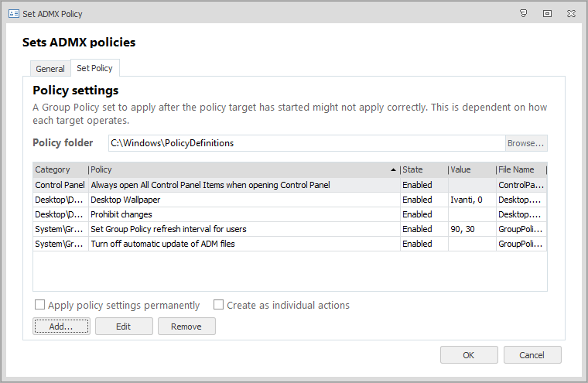
Task: Click the Remove button
Action: point(186,327)
